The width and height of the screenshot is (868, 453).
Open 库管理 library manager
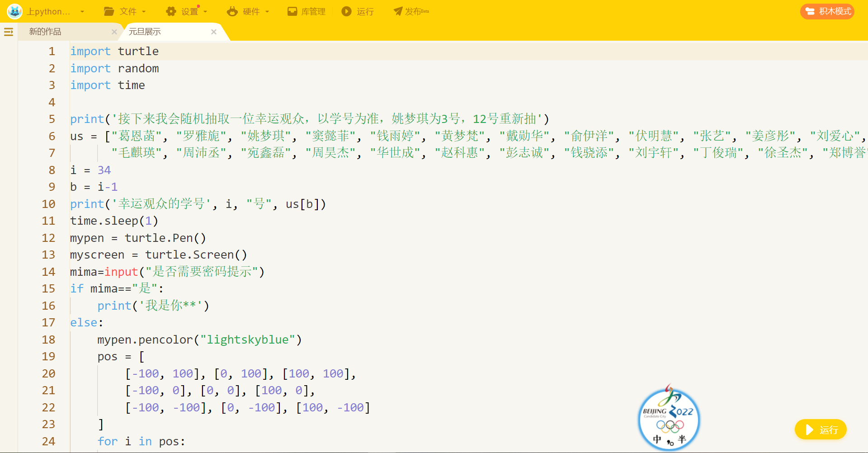click(x=307, y=12)
